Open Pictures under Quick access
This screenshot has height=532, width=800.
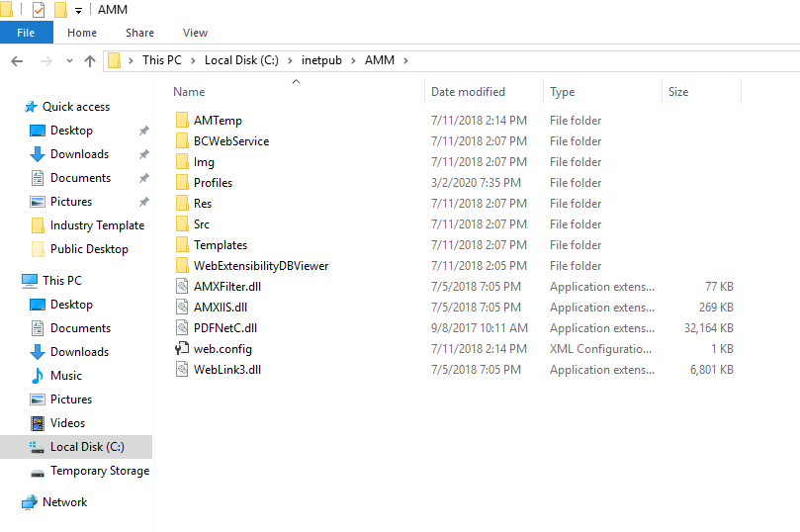coord(71,202)
